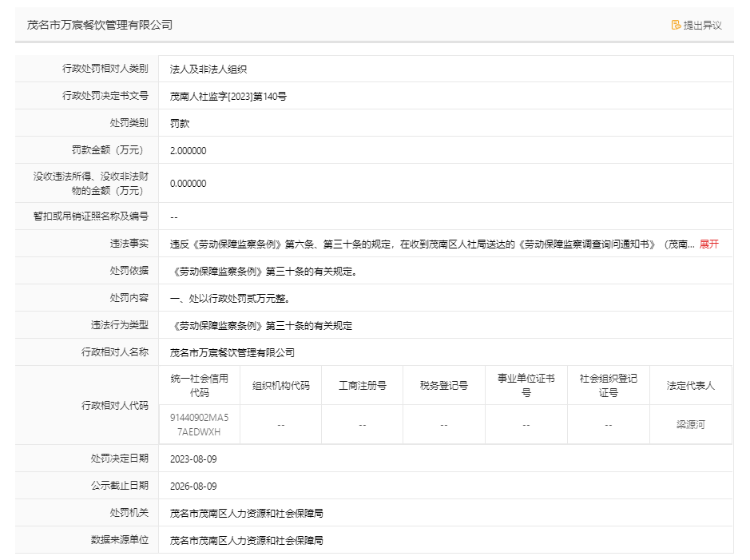Click the 社会组织登记证号 column header
The height and width of the screenshot is (560, 750).
pos(609,386)
